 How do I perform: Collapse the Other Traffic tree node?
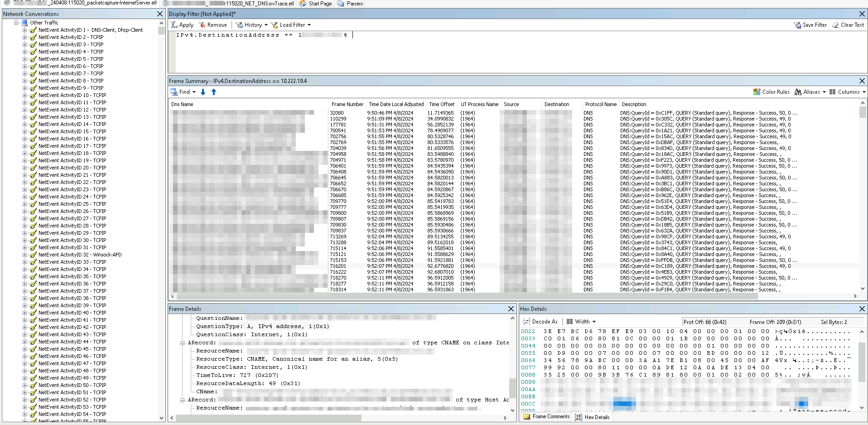[16, 23]
